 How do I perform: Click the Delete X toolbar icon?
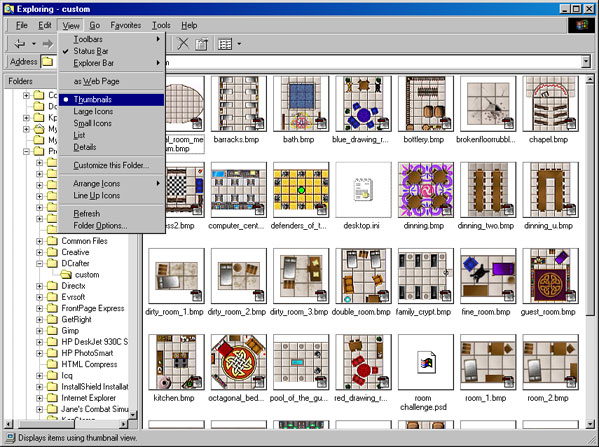pos(183,44)
